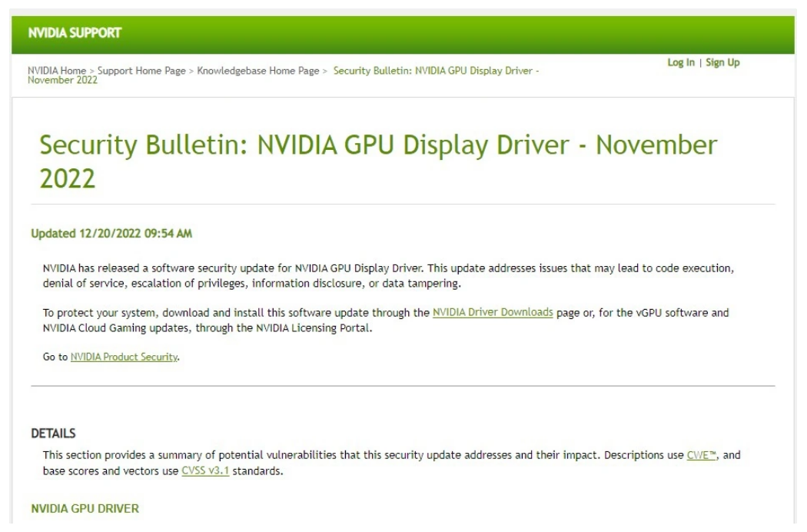Click the sentence starting 'This section provides a summary'
The height and width of the screenshot is (532, 807).
pos(392,463)
